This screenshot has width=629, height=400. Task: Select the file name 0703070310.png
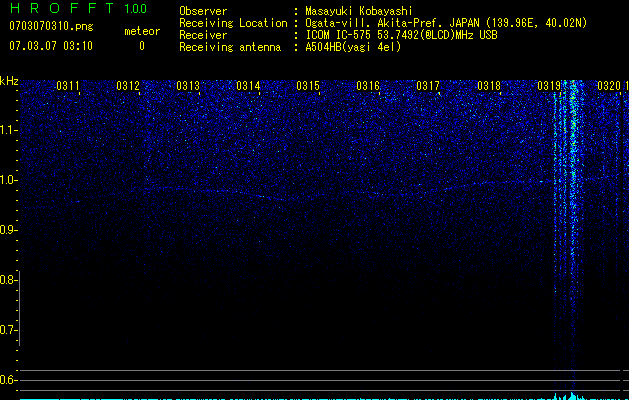51,26
